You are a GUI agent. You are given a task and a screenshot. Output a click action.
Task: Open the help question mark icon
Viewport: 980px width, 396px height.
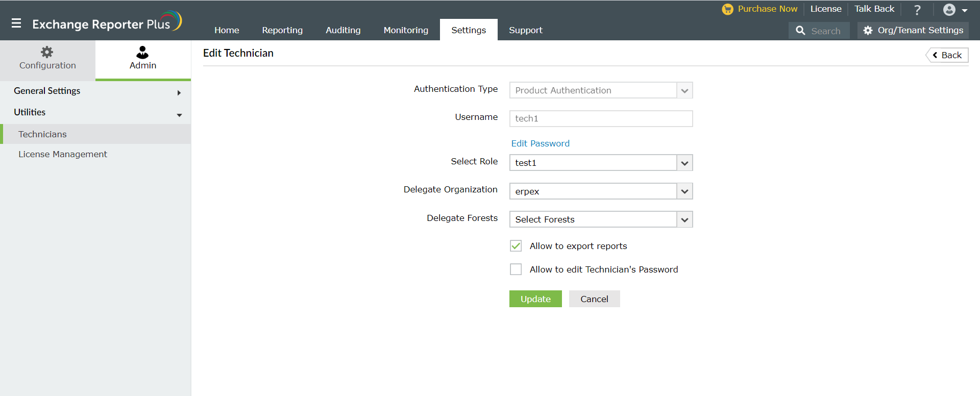tap(917, 10)
